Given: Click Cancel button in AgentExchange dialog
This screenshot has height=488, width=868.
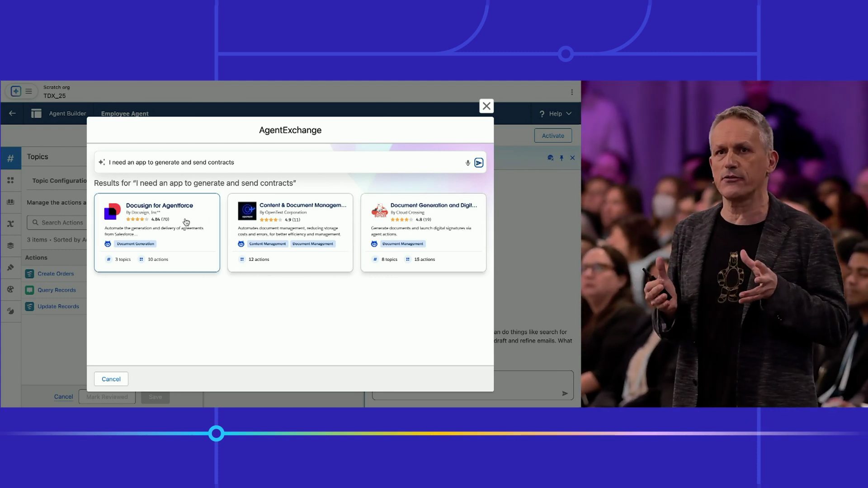Looking at the screenshot, I should coord(111,379).
